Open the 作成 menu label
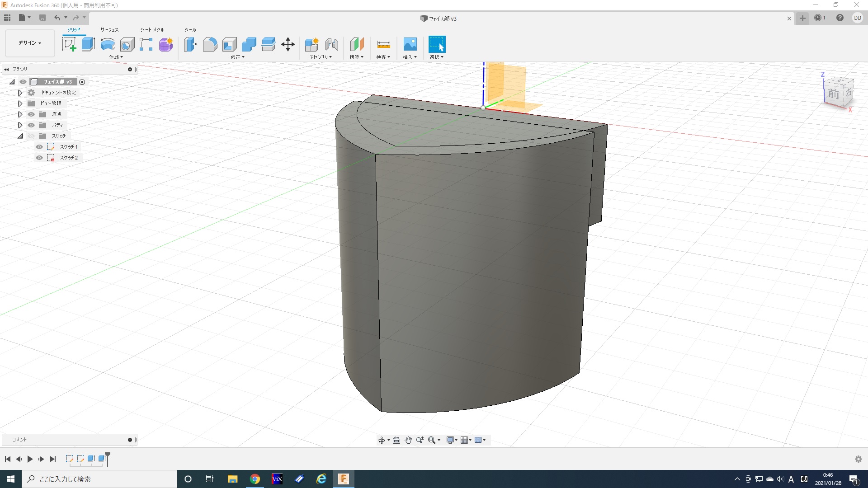This screenshot has height=488, width=868. click(116, 57)
